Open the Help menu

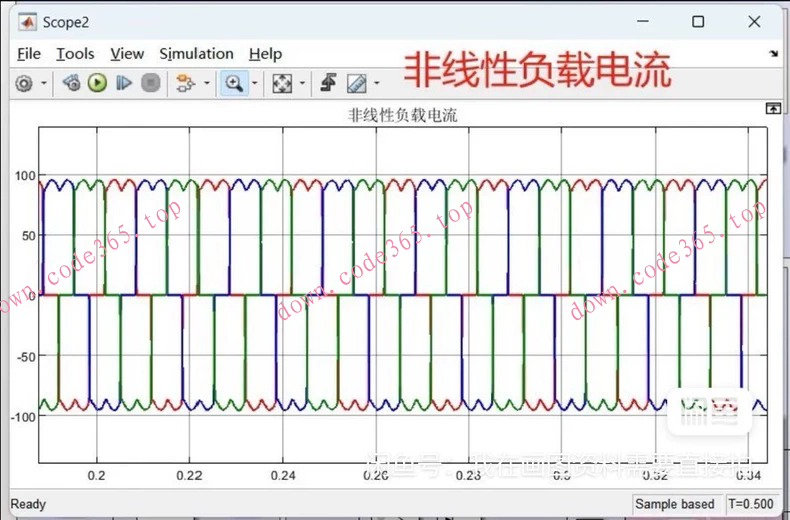tap(265, 54)
